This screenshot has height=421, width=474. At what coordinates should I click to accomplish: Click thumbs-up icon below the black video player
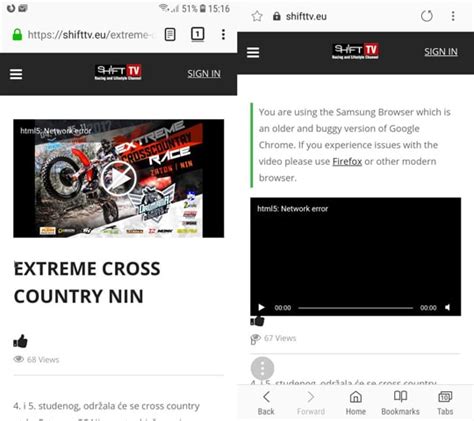(257, 321)
